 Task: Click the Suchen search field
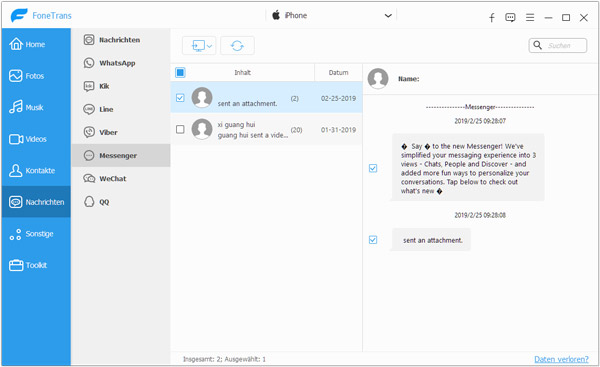[x=558, y=46]
